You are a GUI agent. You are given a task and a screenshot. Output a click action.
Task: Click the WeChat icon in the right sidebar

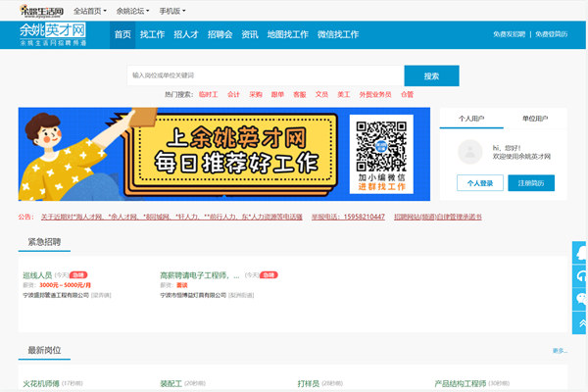click(581, 299)
